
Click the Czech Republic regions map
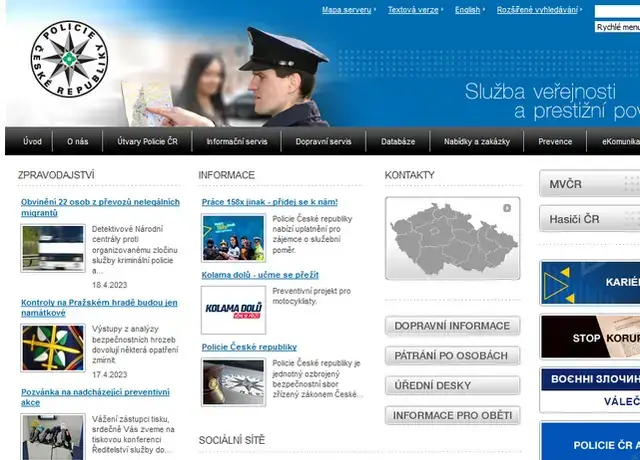click(x=452, y=239)
